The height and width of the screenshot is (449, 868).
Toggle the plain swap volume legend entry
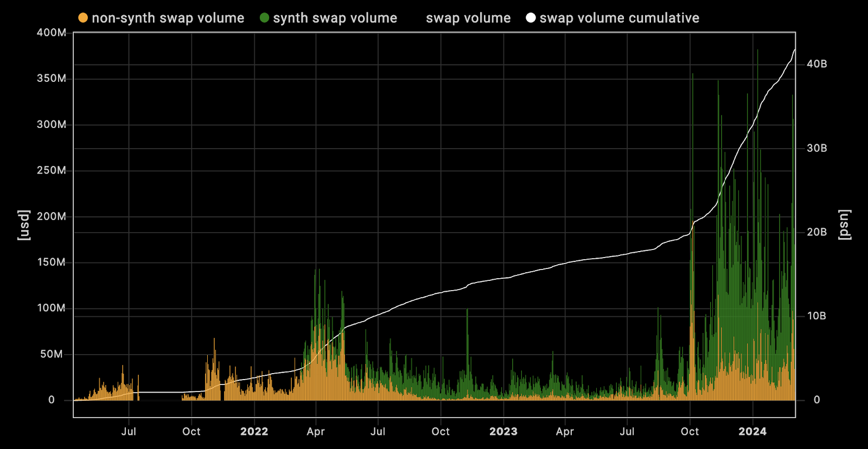pos(468,18)
